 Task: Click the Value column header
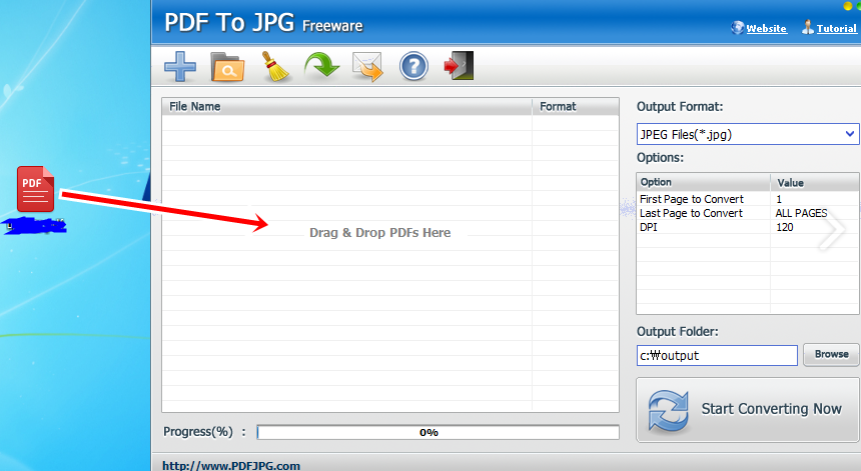(814, 182)
